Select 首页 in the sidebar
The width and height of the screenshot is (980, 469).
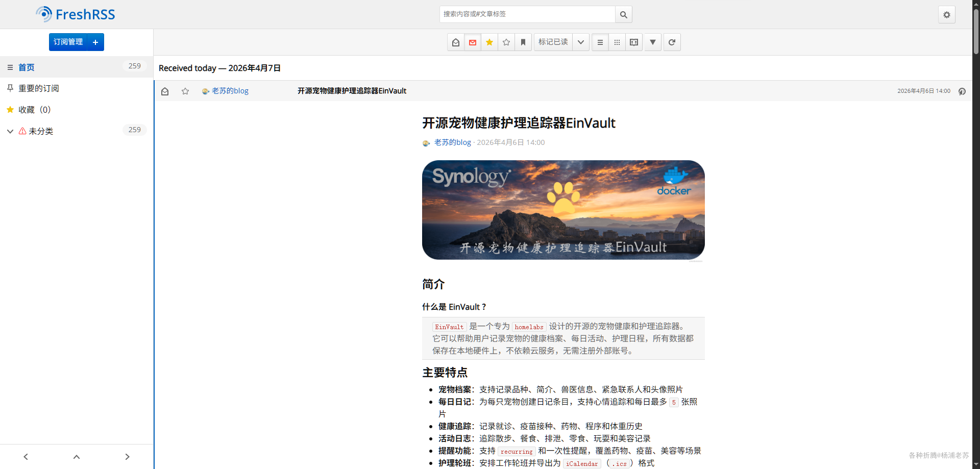(x=27, y=67)
